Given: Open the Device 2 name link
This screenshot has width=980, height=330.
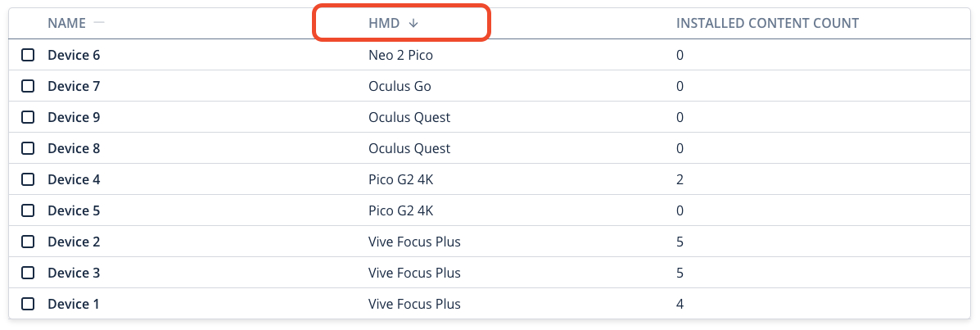Looking at the screenshot, I should [74, 242].
